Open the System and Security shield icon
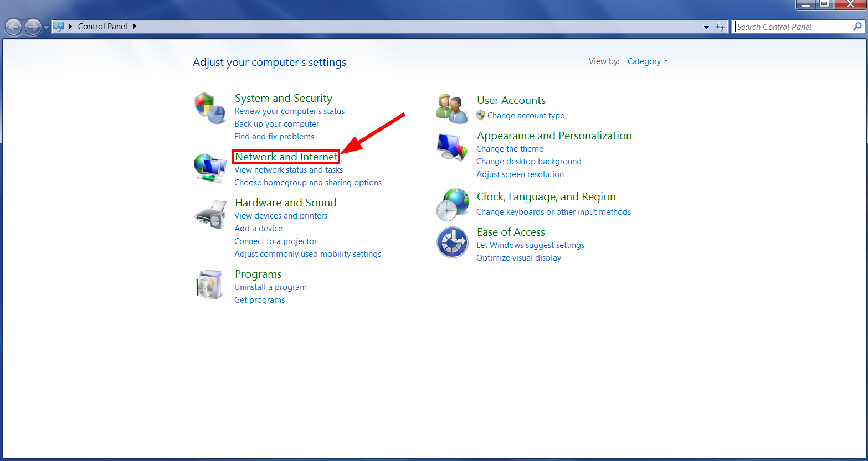The width and height of the screenshot is (868, 461). point(210,108)
